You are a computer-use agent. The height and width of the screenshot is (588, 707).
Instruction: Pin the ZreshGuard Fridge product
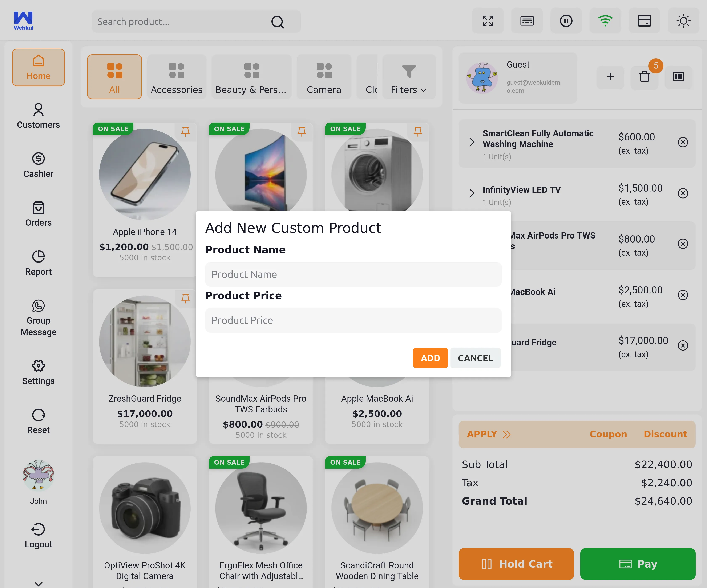click(186, 298)
